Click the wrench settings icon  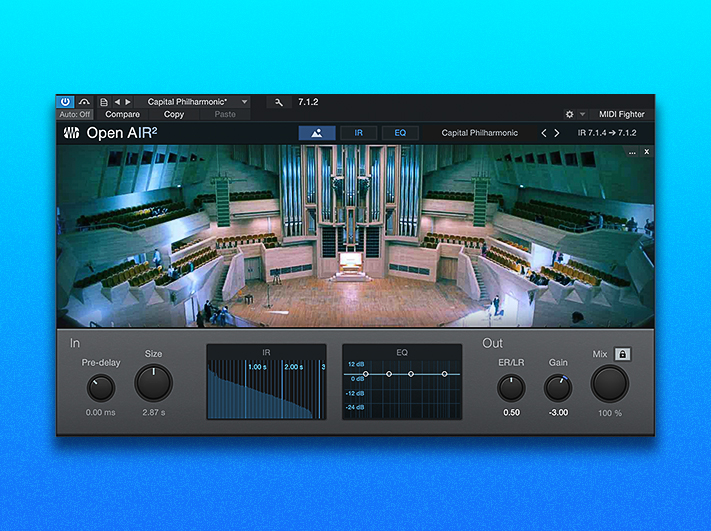(x=279, y=102)
